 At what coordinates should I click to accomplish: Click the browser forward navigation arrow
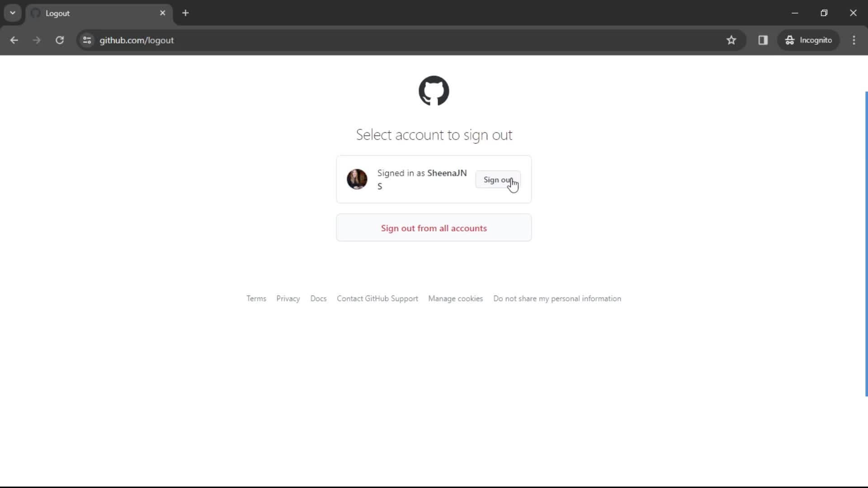(37, 41)
